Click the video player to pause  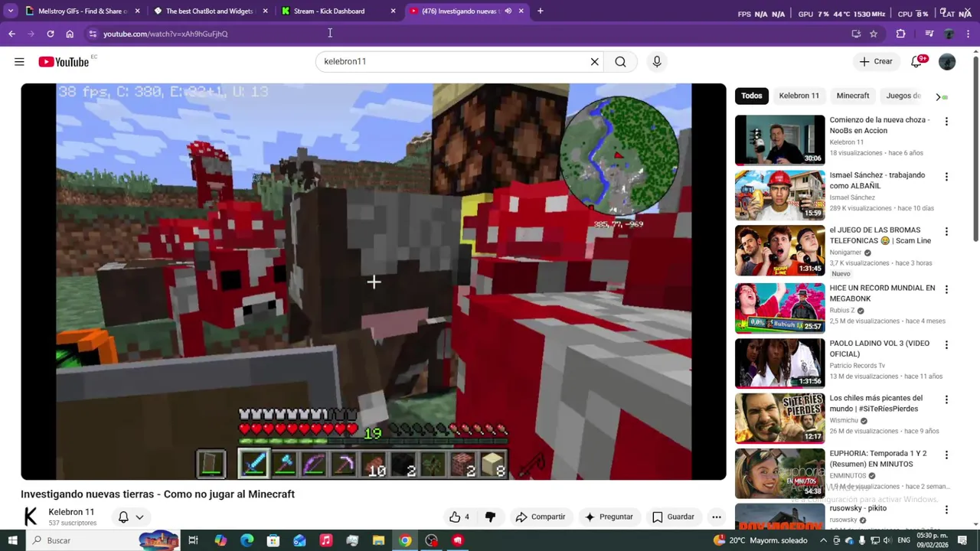click(373, 282)
